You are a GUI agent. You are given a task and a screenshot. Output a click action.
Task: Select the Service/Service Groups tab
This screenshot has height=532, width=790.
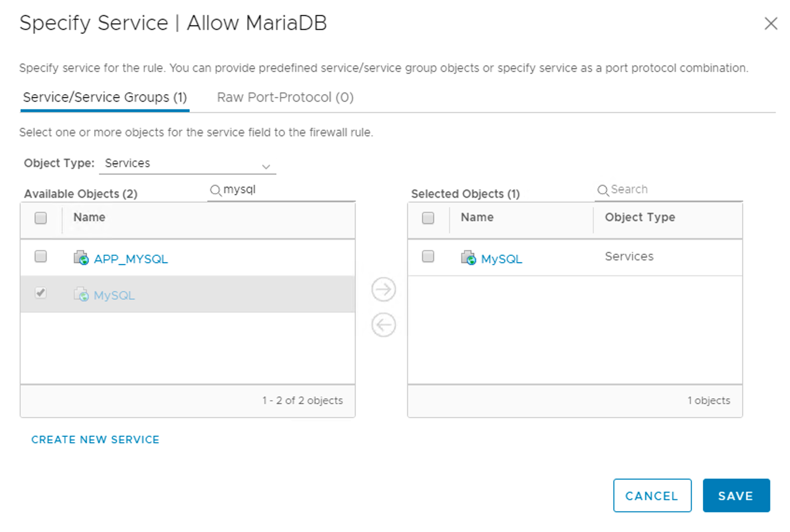(x=105, y=98)
